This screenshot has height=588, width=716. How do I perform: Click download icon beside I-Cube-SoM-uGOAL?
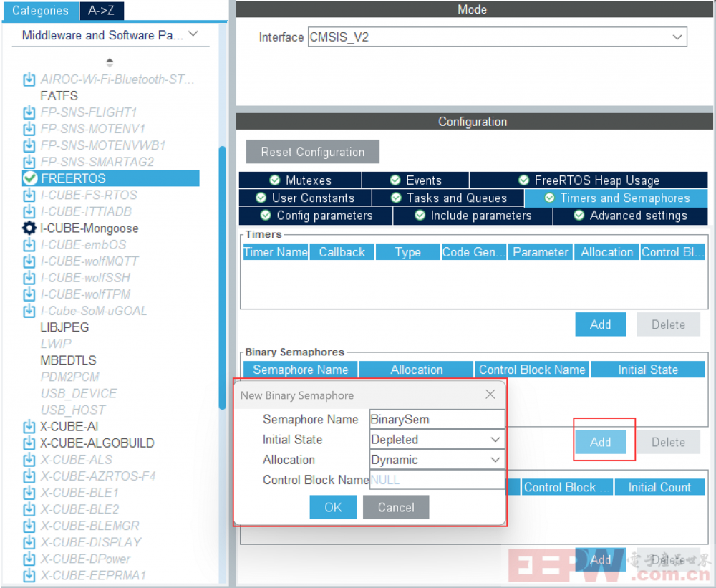[29, 311]
